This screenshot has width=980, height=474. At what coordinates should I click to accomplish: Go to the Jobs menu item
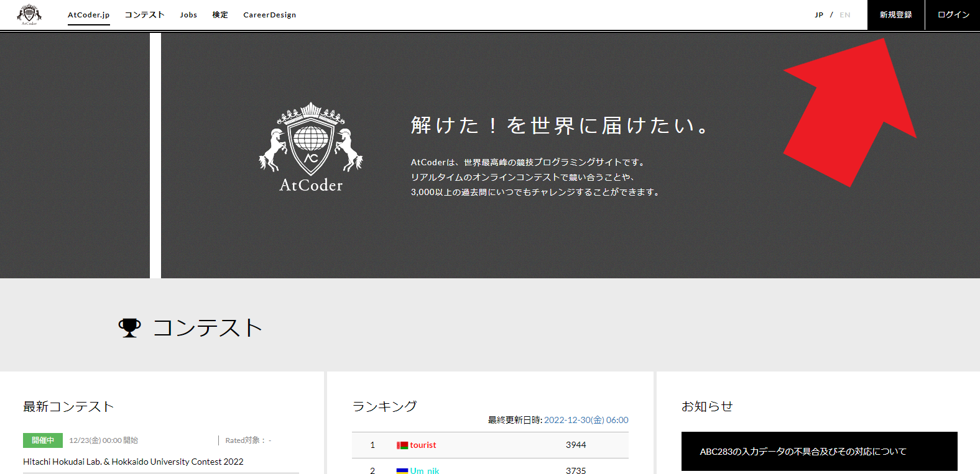[x=188, y=15]
